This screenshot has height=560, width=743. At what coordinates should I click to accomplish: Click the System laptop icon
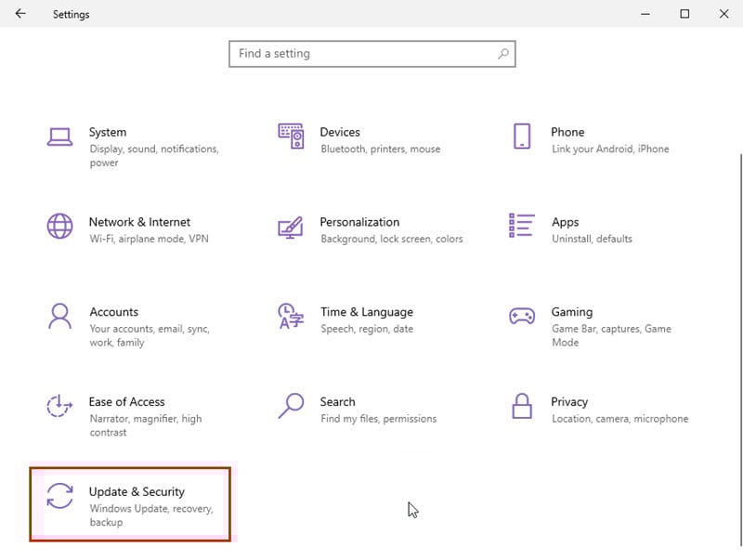(x=59, y=137)
